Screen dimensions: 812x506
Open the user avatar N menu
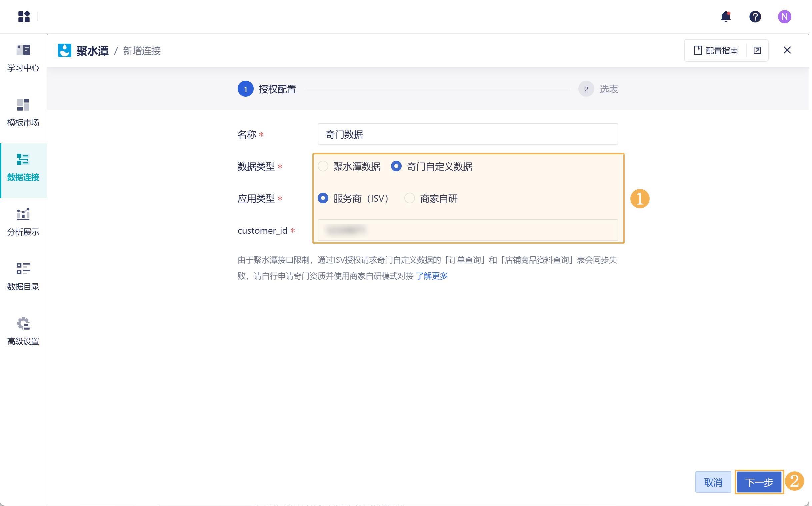coord(784,16)
